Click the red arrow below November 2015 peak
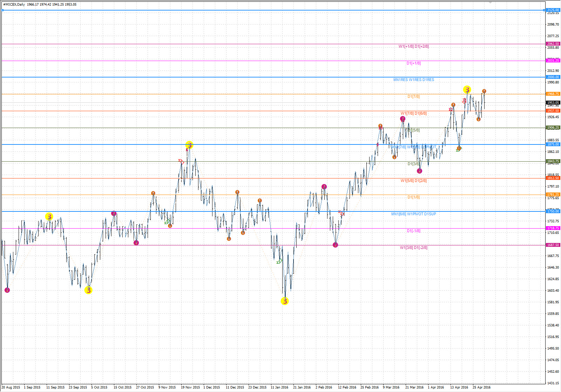Screen dimensions: 561x392 click(x=181, y=162)
